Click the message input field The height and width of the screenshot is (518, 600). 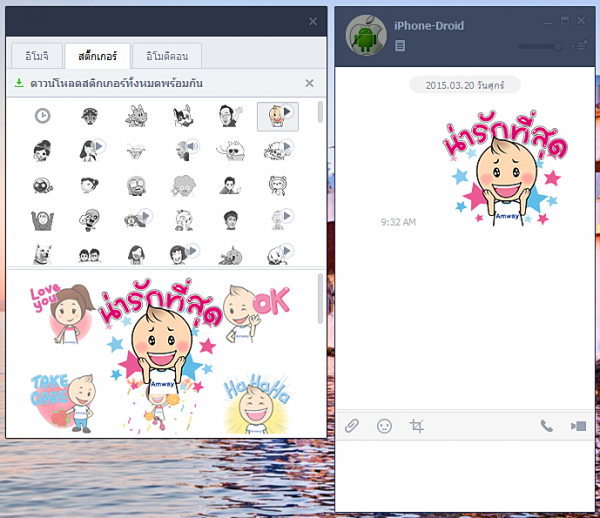pyautogui.click(x=465, y=474)
